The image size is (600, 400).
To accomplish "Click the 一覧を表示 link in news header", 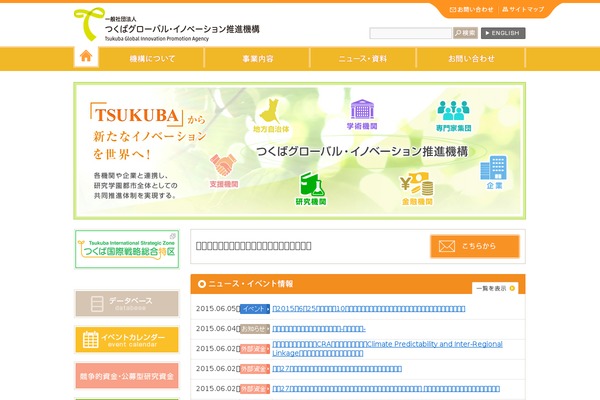I will point(495,288).
